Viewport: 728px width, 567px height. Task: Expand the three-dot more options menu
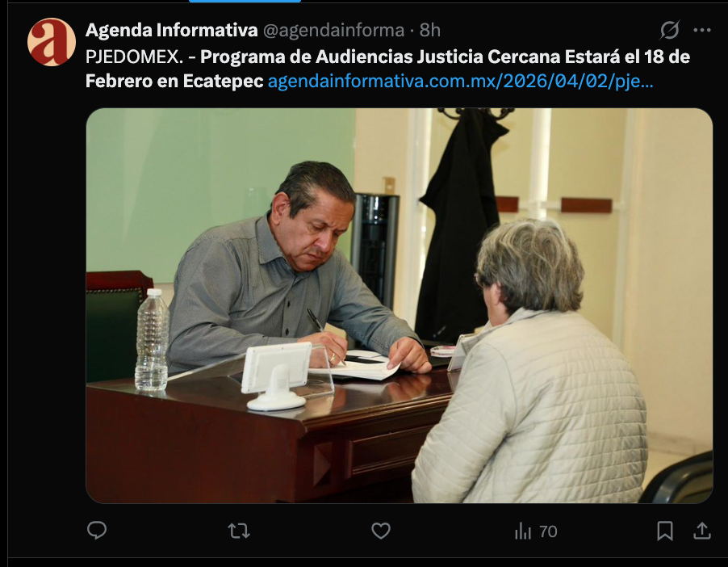pyautogui.click(x=702, y=30)
